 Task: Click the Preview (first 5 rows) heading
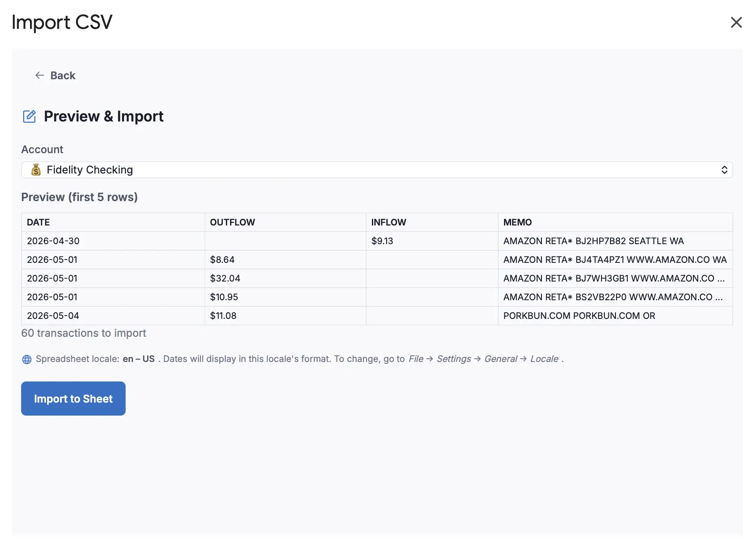tap(79, 197)
